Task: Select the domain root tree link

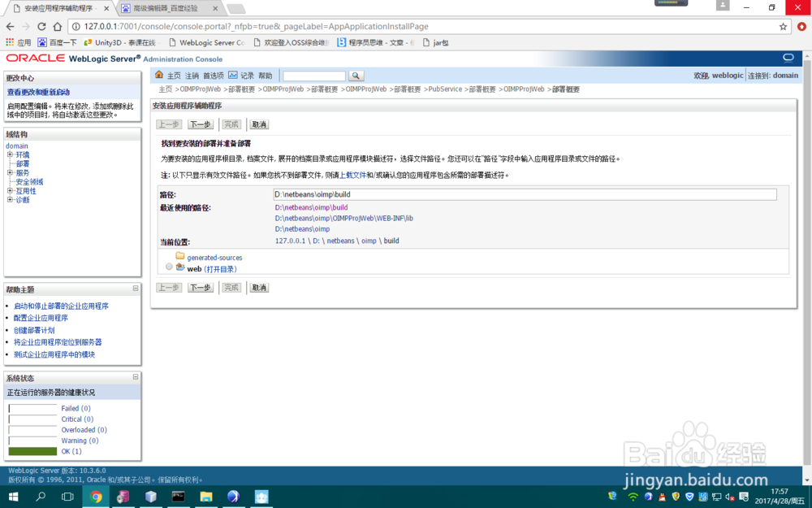Action: [16, 145]
